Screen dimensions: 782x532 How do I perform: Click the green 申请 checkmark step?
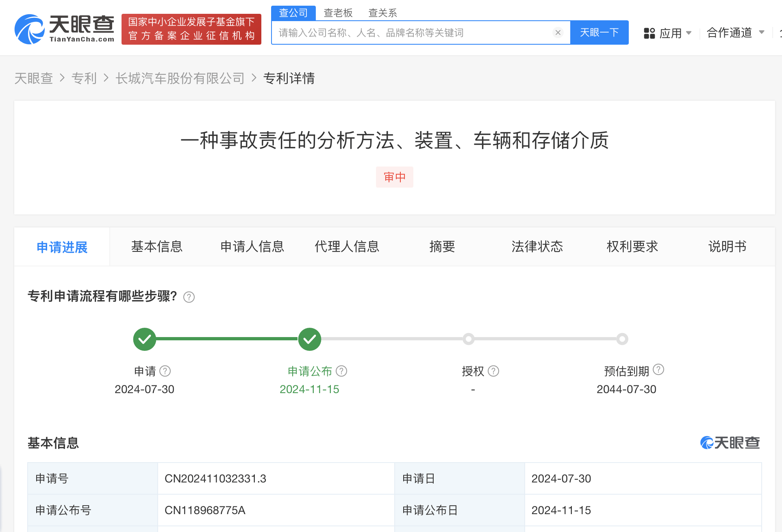tap(145, 339)
